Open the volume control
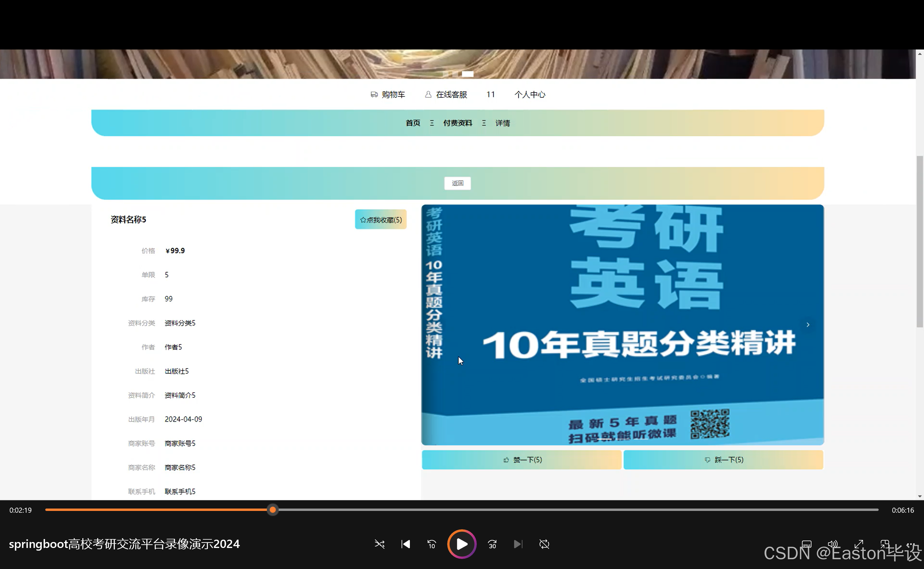This screenshot has height=569, width=924. pyautogui.click(x=832, y=544)
